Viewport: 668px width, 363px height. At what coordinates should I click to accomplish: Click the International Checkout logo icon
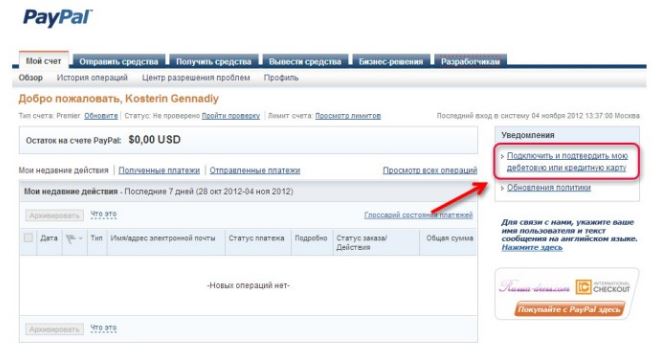click(583, 287)
